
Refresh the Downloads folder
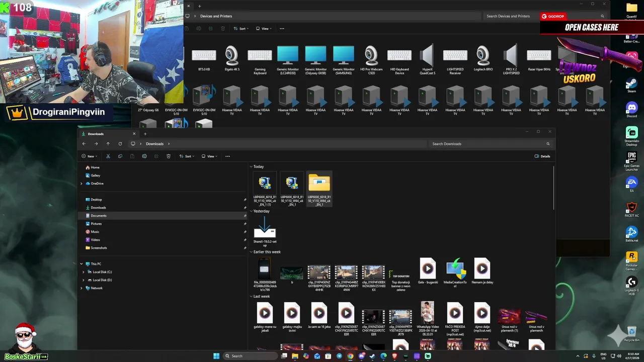120,144
